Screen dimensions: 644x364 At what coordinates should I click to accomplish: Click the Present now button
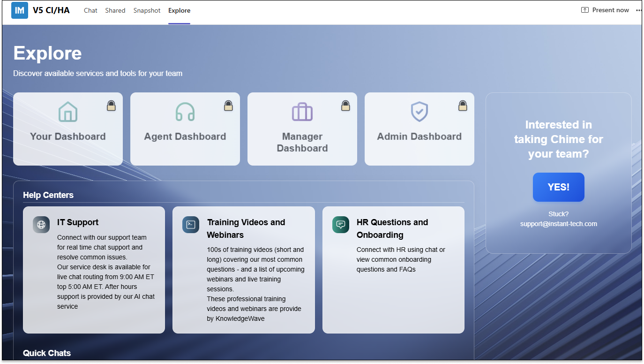tap(605, 10)
